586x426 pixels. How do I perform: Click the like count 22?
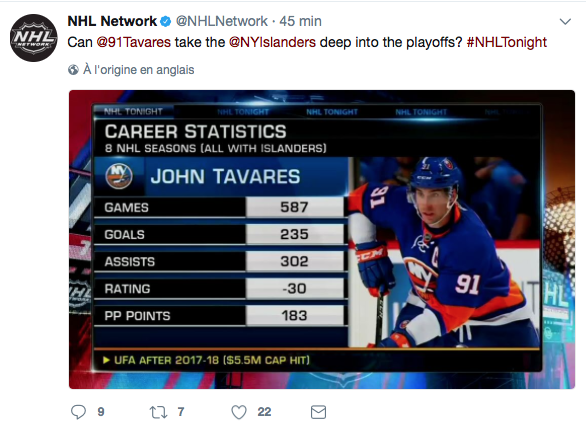point(264,412)
